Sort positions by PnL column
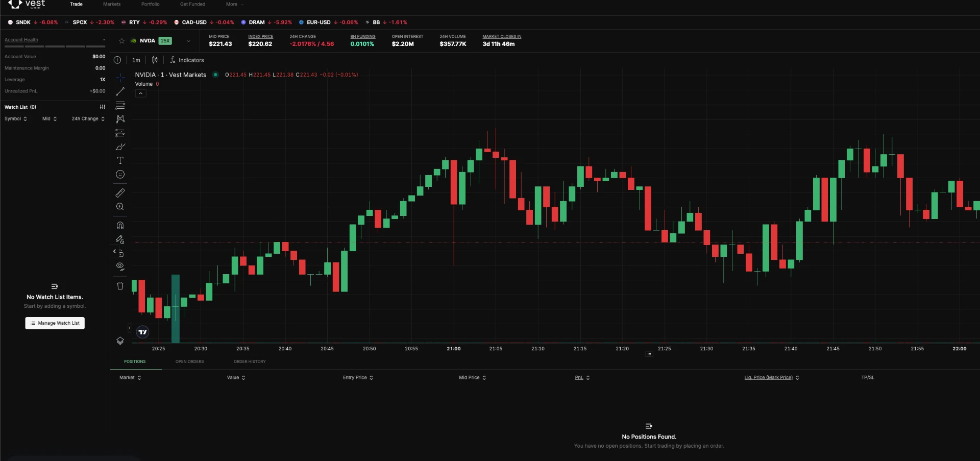The image size is (980, 461). click(x=582, y=378)
